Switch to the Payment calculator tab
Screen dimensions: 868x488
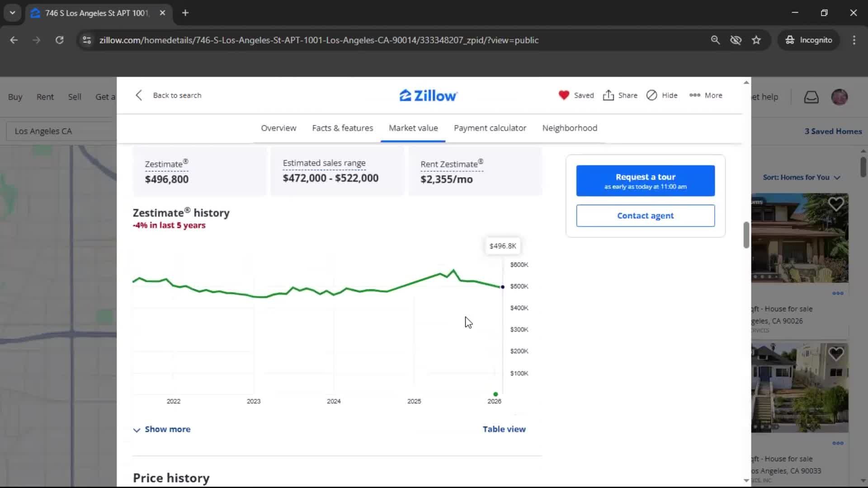(490, 128)
